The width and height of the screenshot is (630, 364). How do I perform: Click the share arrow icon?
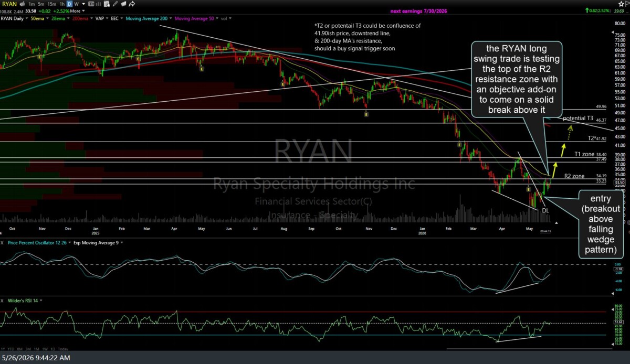(132, 4)
